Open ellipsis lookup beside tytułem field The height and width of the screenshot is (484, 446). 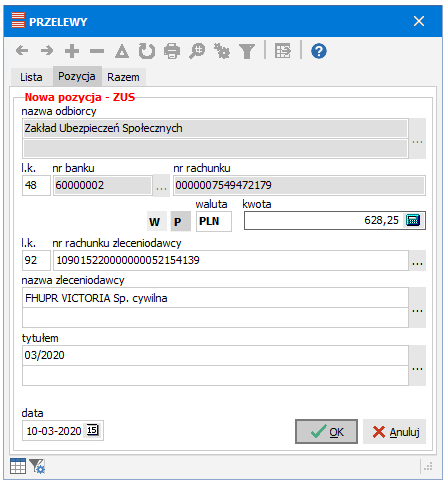(x=417, y=365)
